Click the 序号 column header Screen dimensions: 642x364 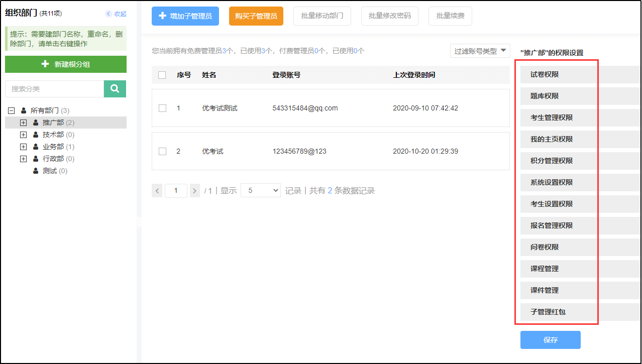(x=184, y=75)
